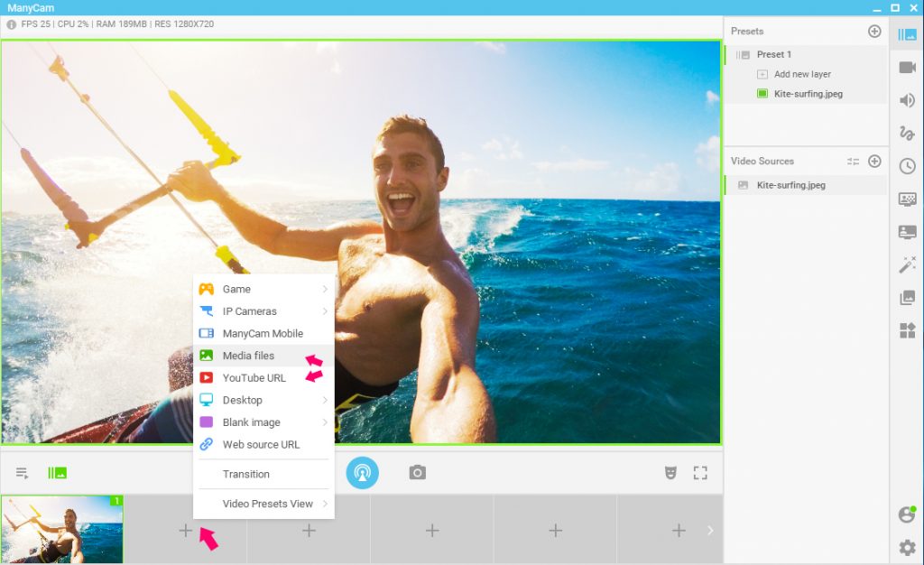Toggle the layer list hamburger view
This screenshot has height=565, width=924.
pos(22,472)
